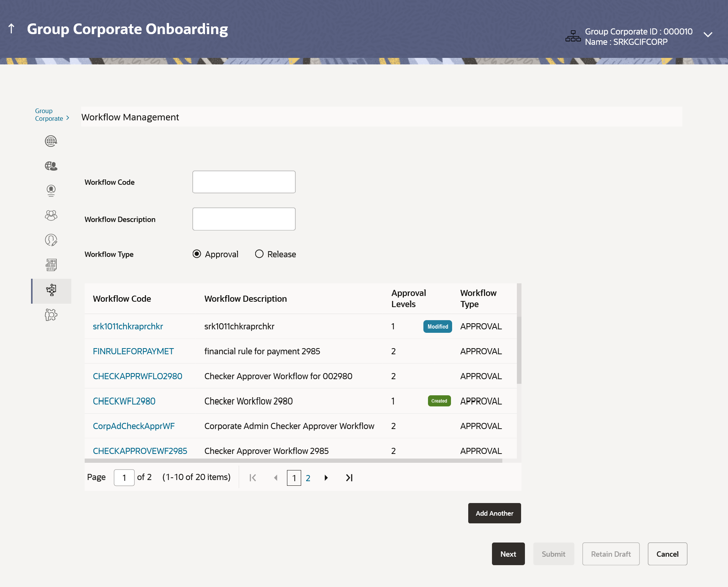Screen dimensions: 728x587
Task: Sort by Workflow Code column header
Action: [x=122, y=299]
